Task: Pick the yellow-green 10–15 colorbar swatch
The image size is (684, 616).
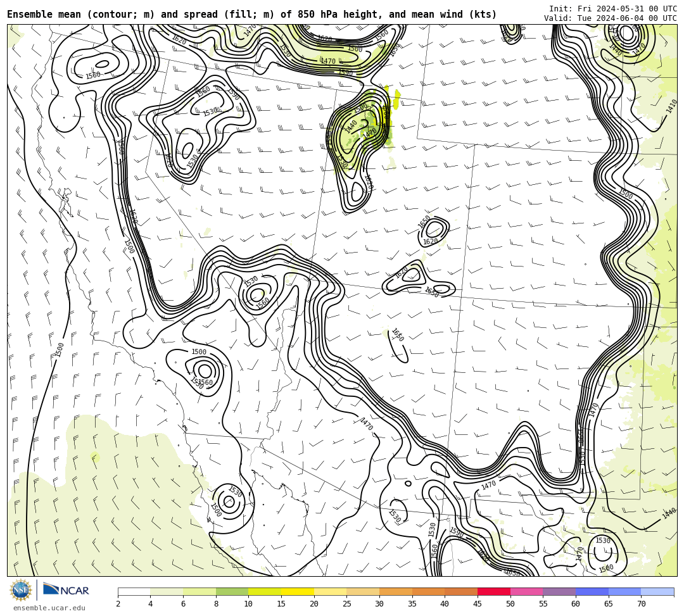Action: tap(265, 591)
